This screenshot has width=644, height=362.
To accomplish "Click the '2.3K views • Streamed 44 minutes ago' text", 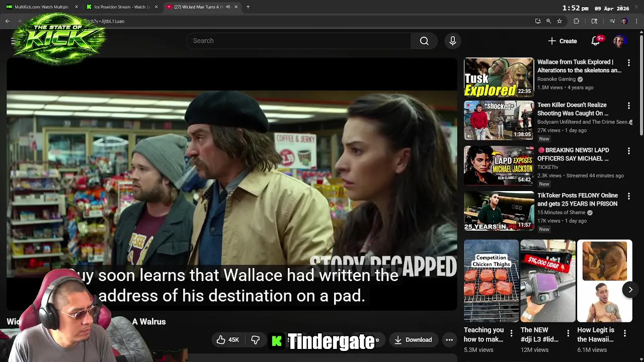I will click(x=580, y=175).
